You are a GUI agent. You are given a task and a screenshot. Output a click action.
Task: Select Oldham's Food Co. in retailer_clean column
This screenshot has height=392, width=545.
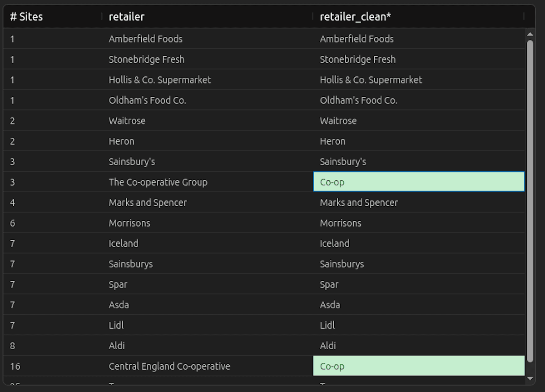pyautogui.click(x=359, y=100)
